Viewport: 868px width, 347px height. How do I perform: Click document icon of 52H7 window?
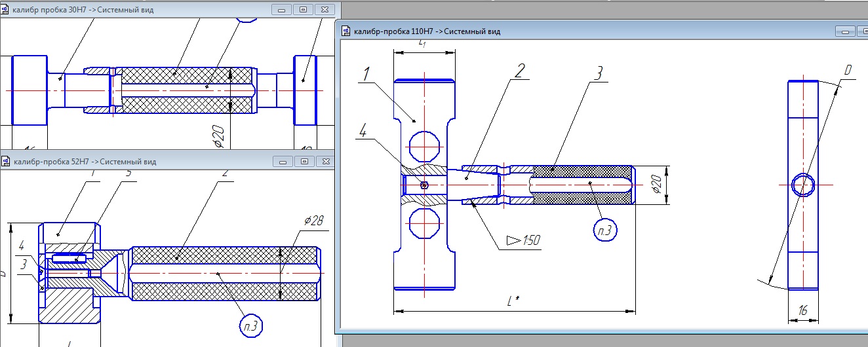[6, 161]
